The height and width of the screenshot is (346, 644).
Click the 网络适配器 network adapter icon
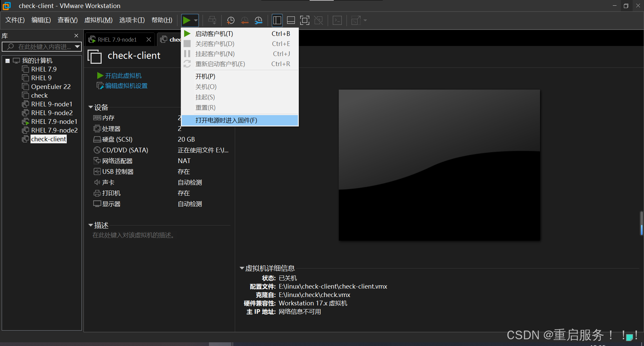coord(97,161)
